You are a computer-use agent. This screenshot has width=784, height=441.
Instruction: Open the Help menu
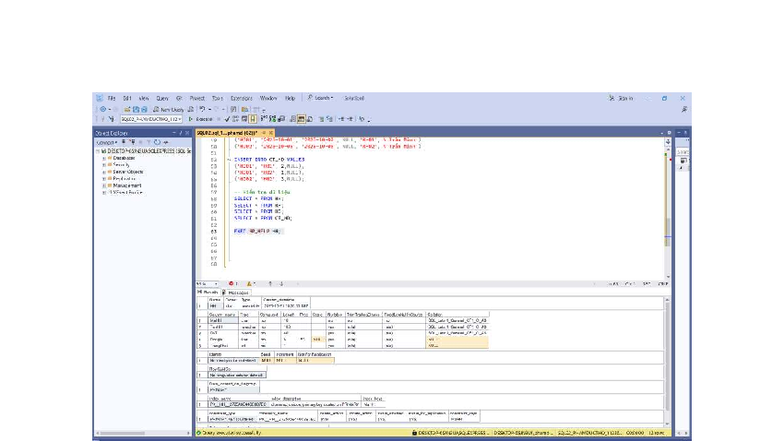[x=290, y=98]
